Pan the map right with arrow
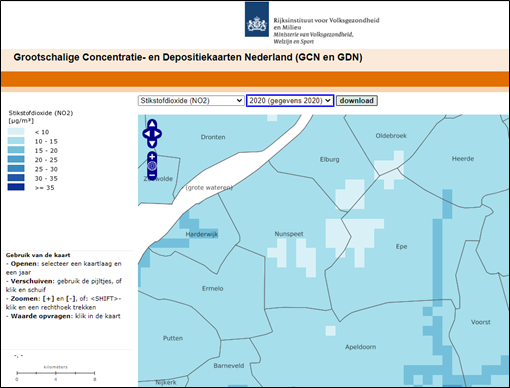 pyautogui.click(x=158, y=134)
